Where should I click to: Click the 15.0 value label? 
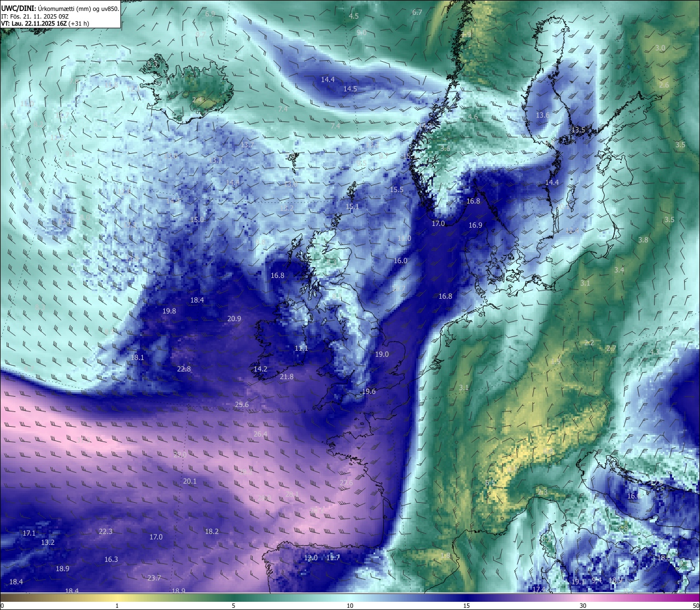197,219
